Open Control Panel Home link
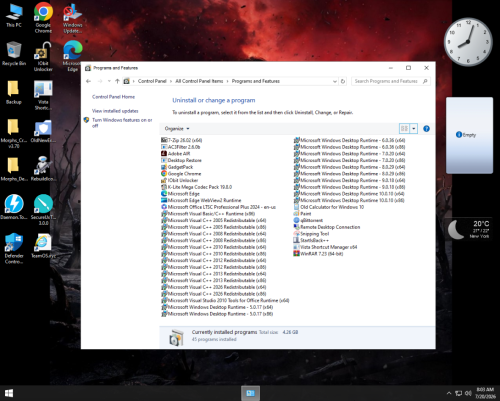This screenshot has width=500, height=401. [x=113, y=97]
